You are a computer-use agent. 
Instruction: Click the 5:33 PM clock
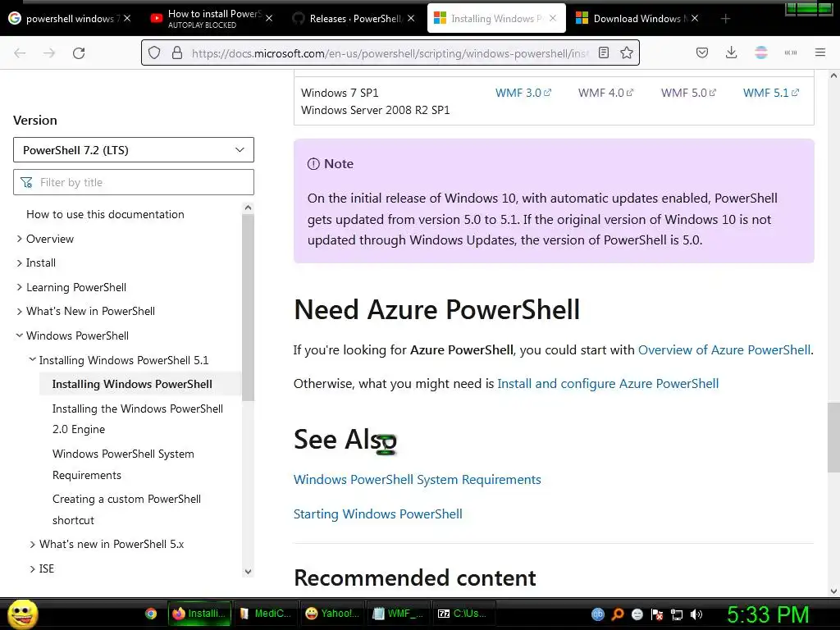[x=768, y=614]
